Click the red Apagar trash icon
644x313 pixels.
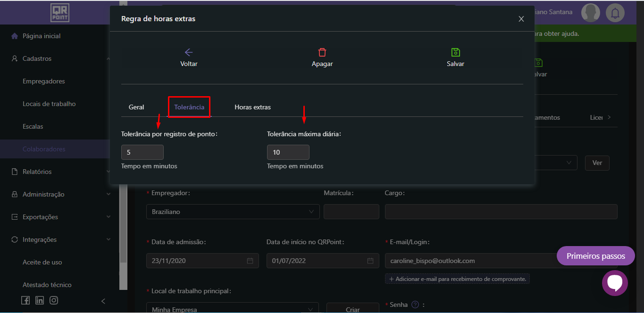(322, 52)
